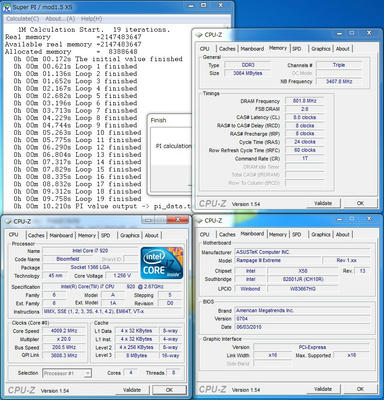Switch to CPU tab in Mainboard window

tap(204, 234)
